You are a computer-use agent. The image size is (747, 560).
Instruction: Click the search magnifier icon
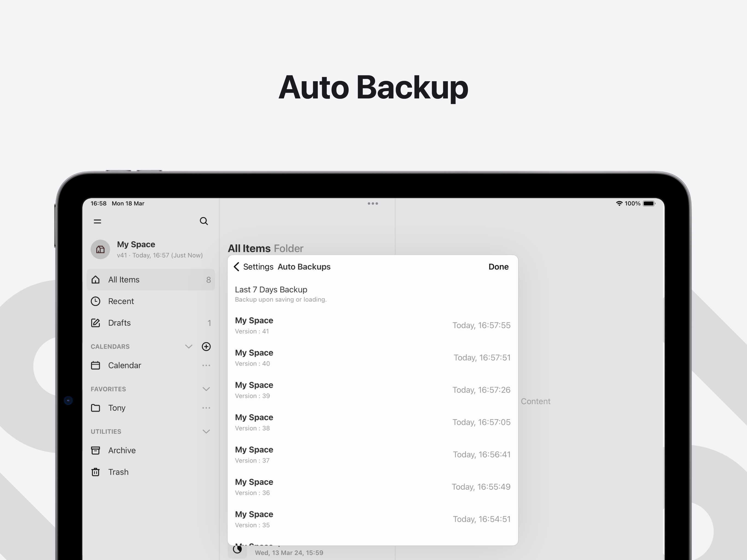coord(204,221)
